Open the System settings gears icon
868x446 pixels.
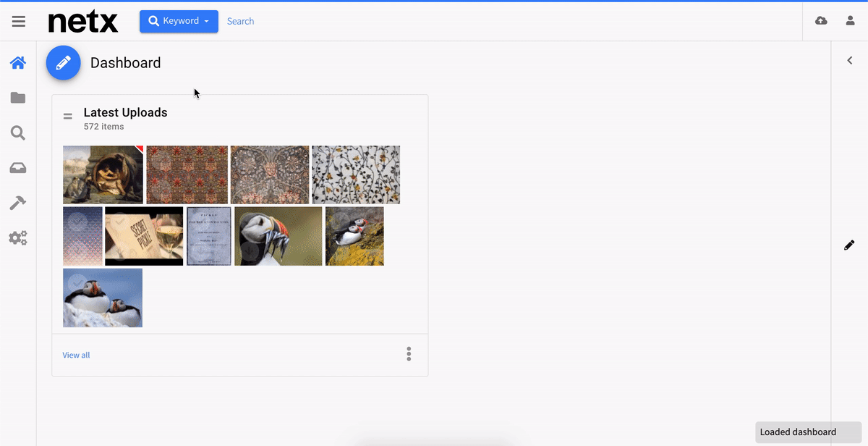click(18, 237)
